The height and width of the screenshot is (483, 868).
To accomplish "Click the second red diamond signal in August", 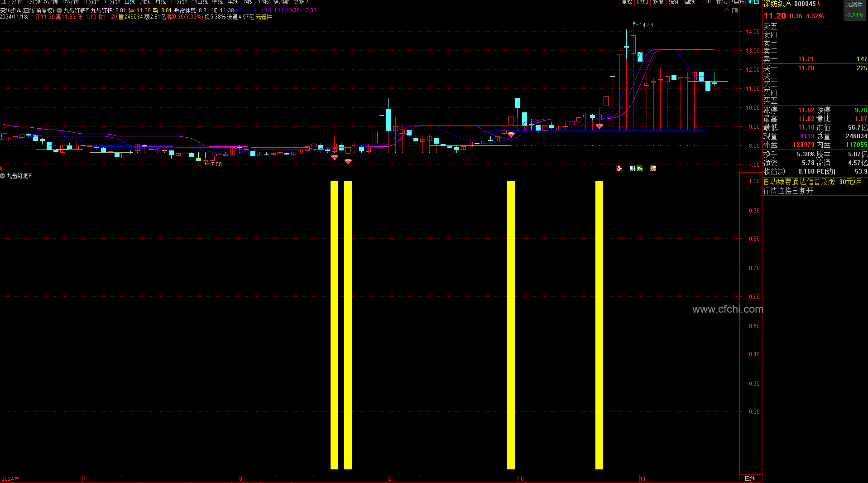I will click(x=348, y=161).
